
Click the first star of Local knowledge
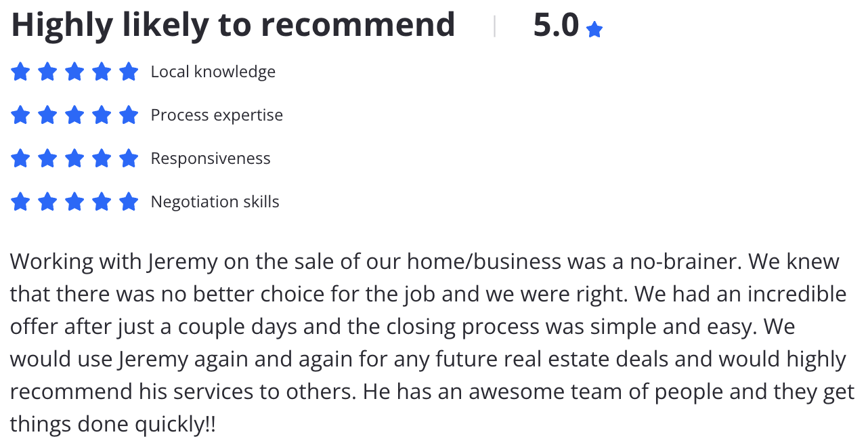click(20, 71)
